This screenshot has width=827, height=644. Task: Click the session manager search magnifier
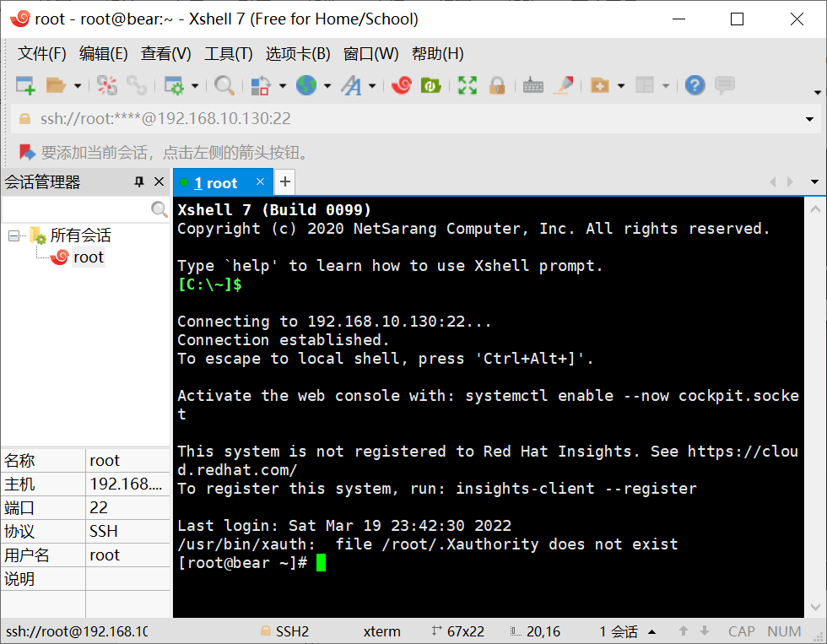[x=159, y=209]
